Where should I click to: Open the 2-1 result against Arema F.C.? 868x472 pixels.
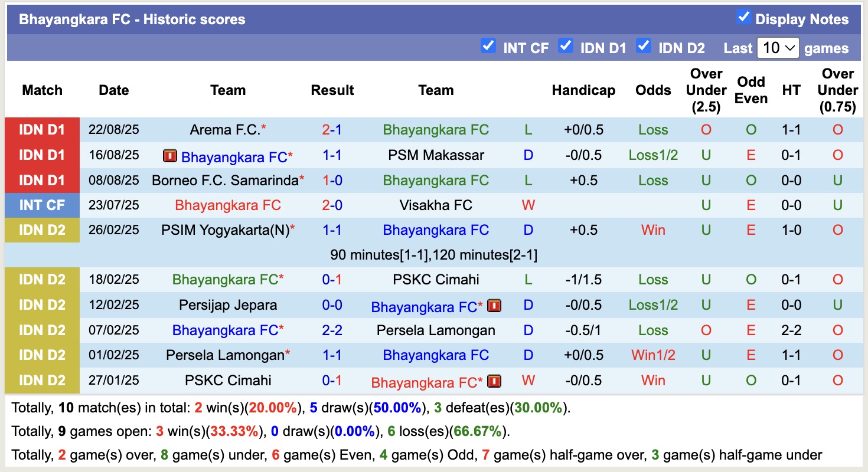point(332,130)
